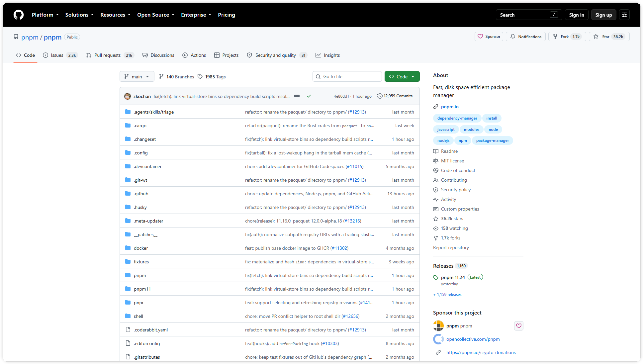
Task: Click the .coderabbit.yaml file icon
Action: 128,330
